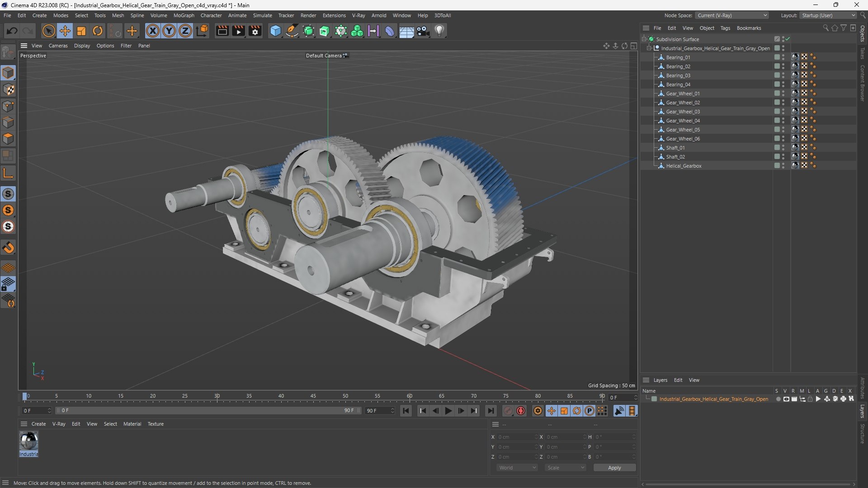The height and width of the screenshot is (488, 868).
Task: Select the Rotate tool
Action: (98, 31)
